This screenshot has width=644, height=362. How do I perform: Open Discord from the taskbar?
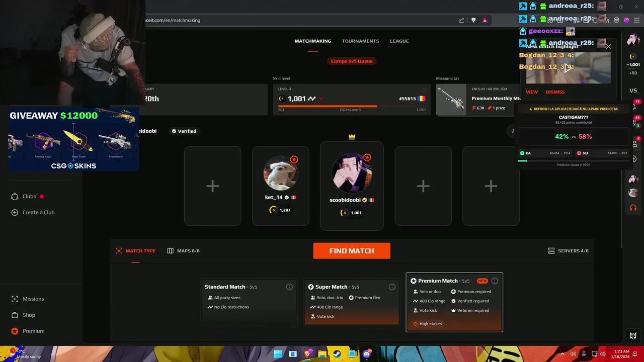point(367,354)
